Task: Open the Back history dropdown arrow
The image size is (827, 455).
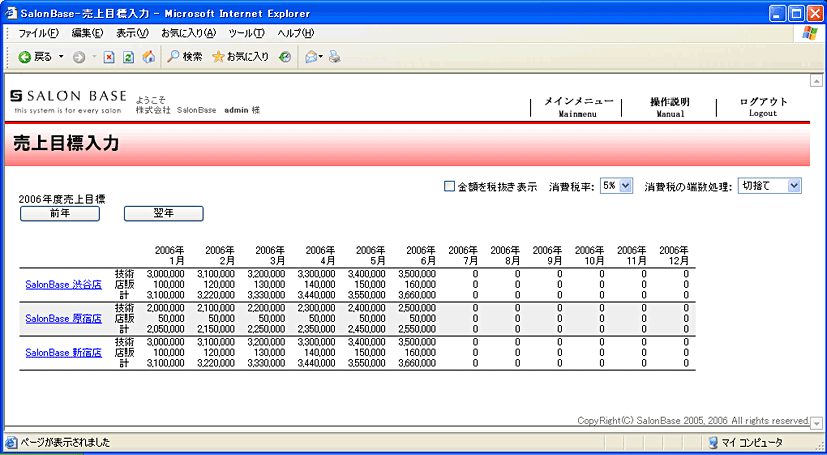Action: pyautogui.click(x=61, y=57)
